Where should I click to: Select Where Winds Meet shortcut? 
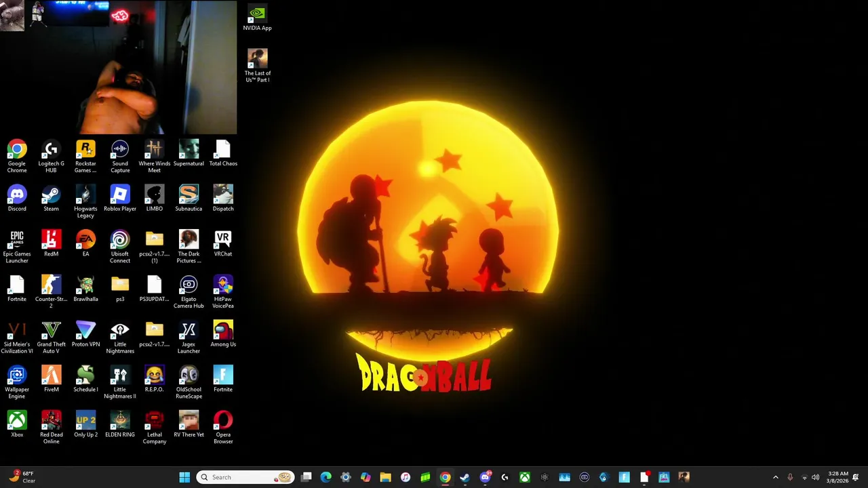point(154,156)
